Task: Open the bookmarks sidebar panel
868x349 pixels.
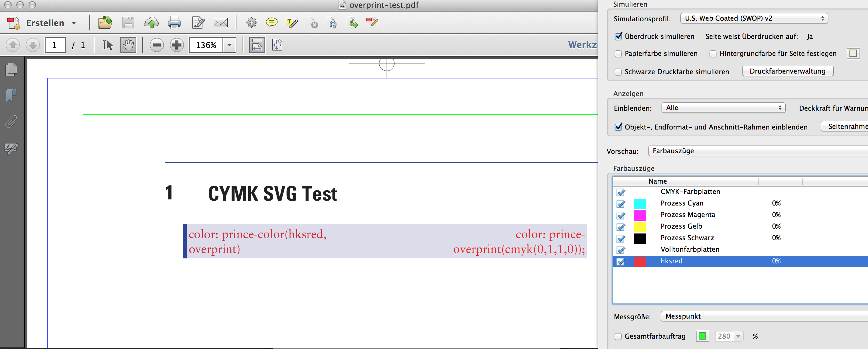Action: click(x=11, y=95)
